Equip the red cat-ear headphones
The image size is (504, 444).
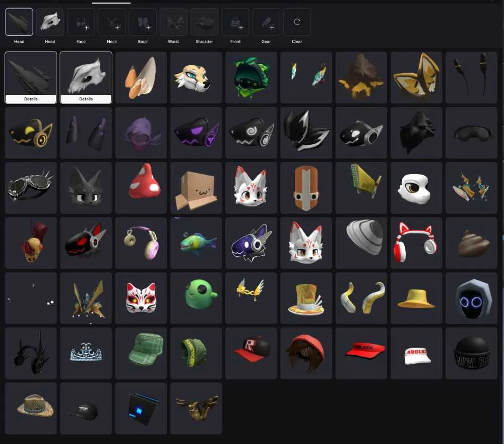coord(416,243)
